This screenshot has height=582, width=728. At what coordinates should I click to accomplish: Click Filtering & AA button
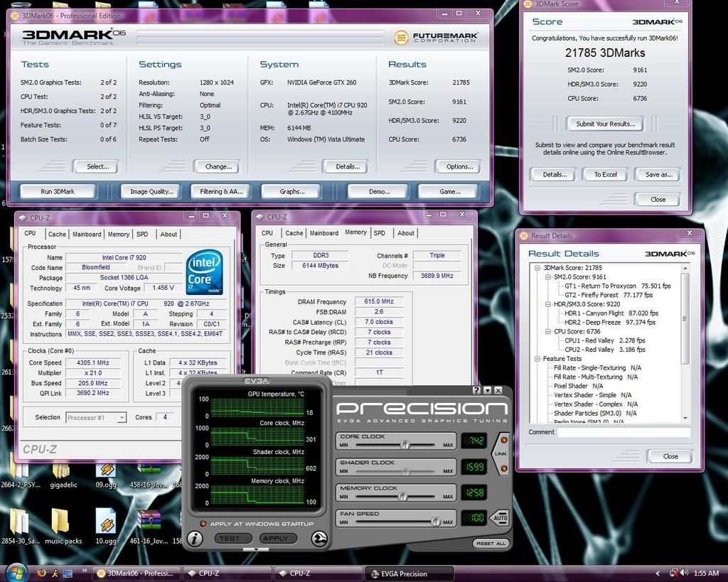pos(221,191)
